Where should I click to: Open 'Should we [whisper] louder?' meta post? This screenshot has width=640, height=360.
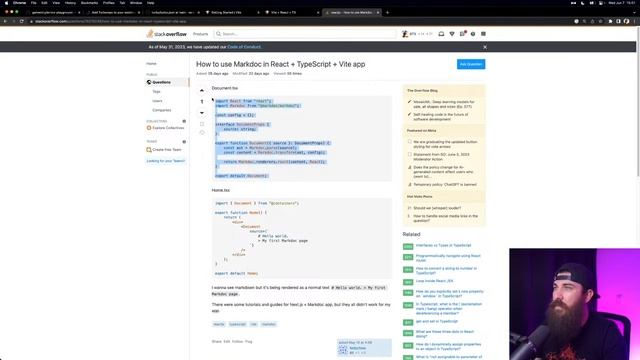click(437, 208)
